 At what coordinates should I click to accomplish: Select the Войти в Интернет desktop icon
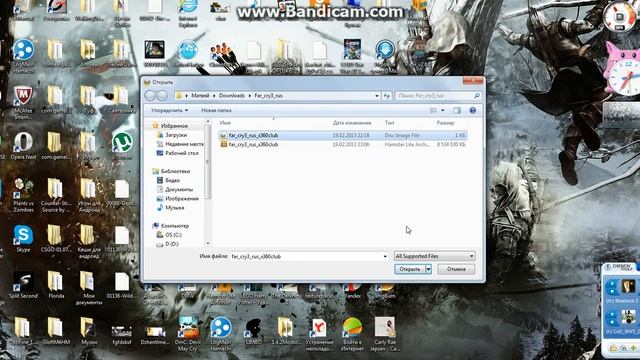pyautogui.click(x=352, y=334)
